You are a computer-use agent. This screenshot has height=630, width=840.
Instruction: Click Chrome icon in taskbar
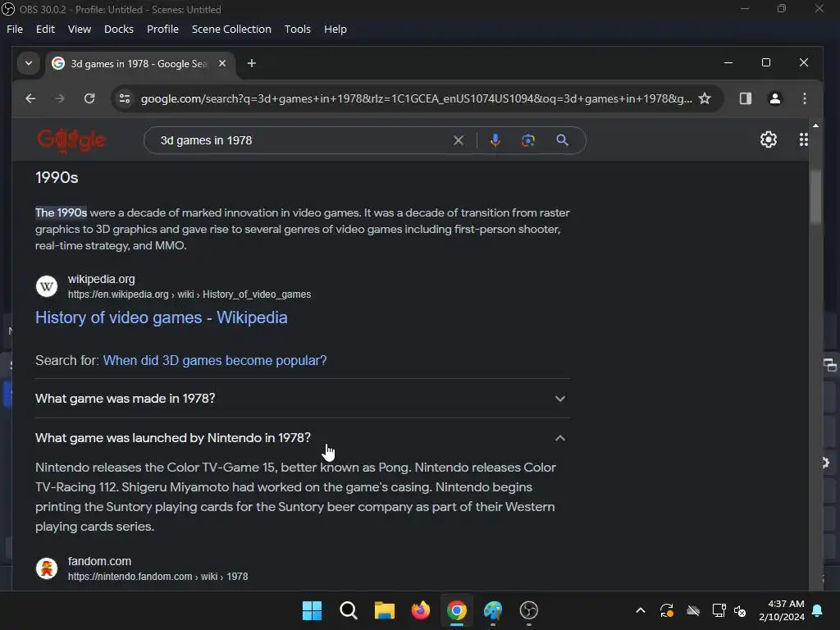click(x=456, y=610)
